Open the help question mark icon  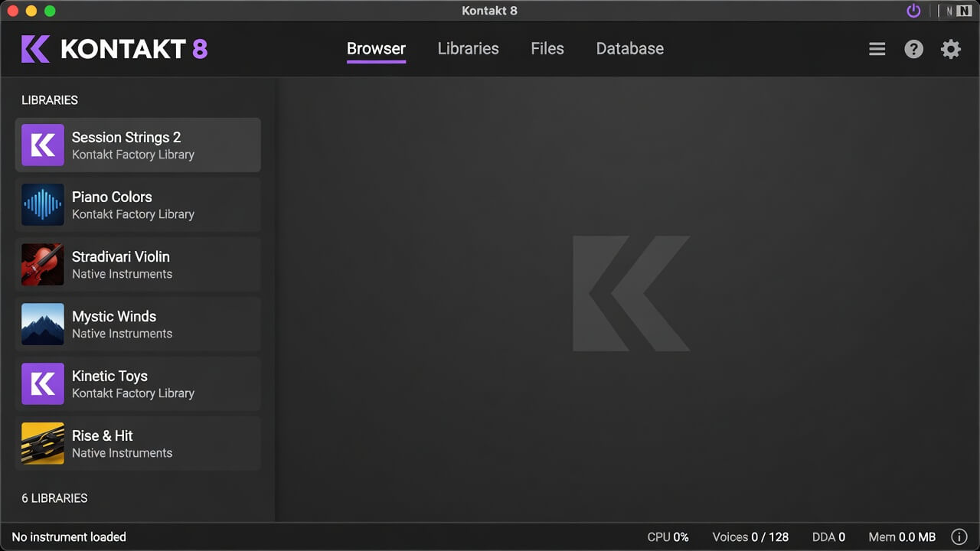[x=914, y=49]
